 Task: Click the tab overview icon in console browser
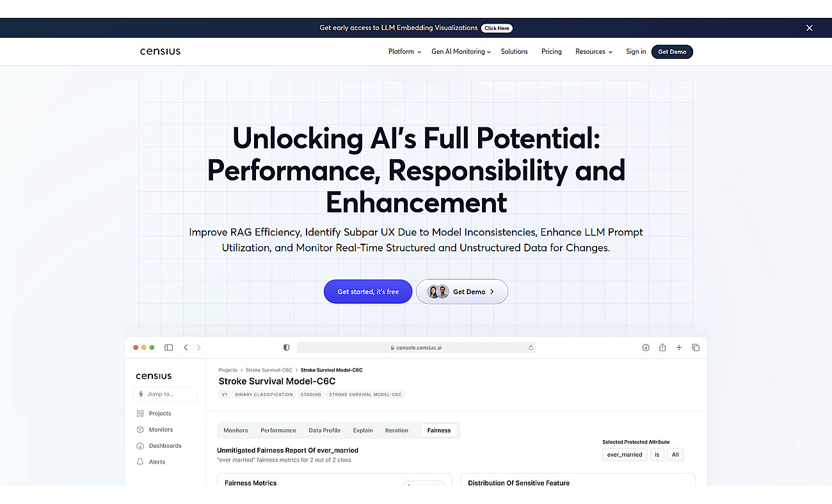[696, 347]
